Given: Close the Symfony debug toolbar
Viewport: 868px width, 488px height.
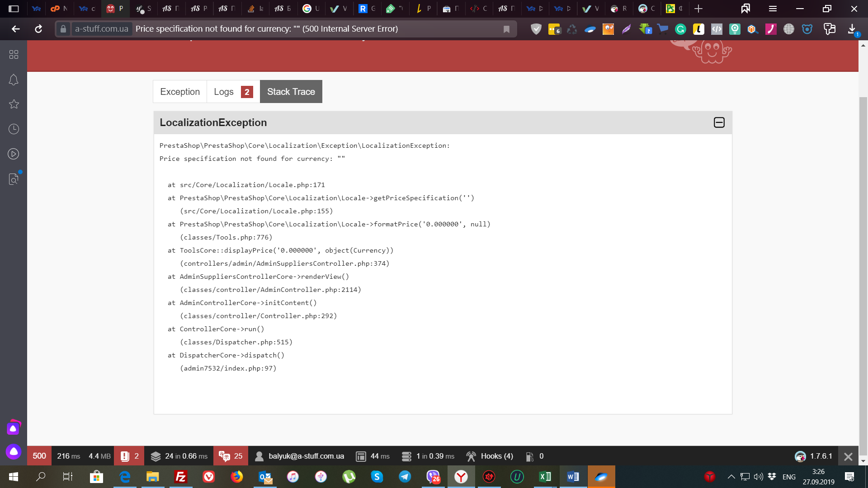Looking at the screenshot, I should point(848,456).
